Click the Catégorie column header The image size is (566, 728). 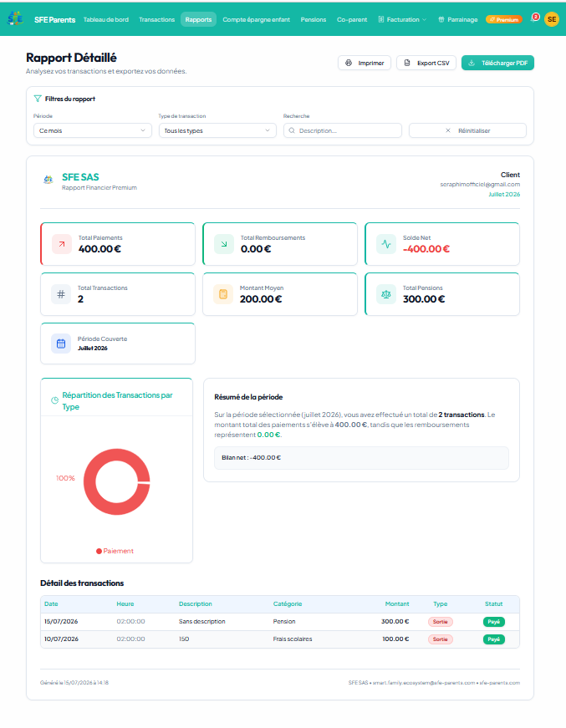288,603
